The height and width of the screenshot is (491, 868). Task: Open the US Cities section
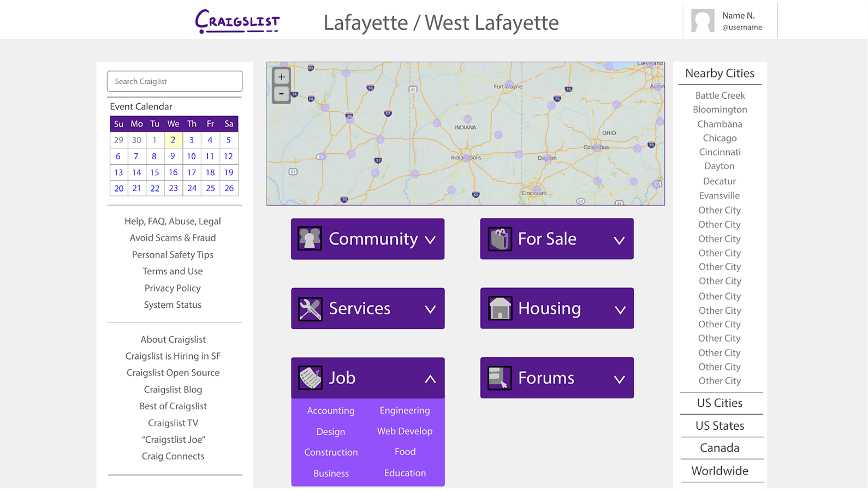[x=720, y=403]
